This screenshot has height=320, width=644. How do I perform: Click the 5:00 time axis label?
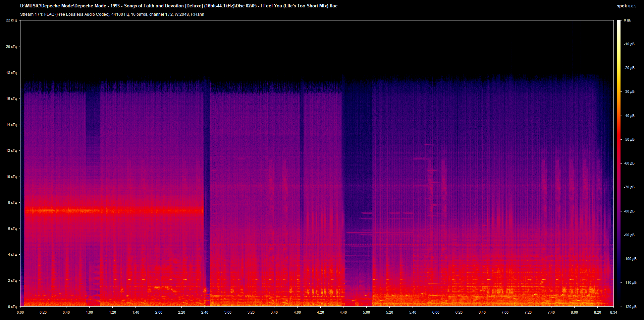pyautogui.click(x=366, y=312)
